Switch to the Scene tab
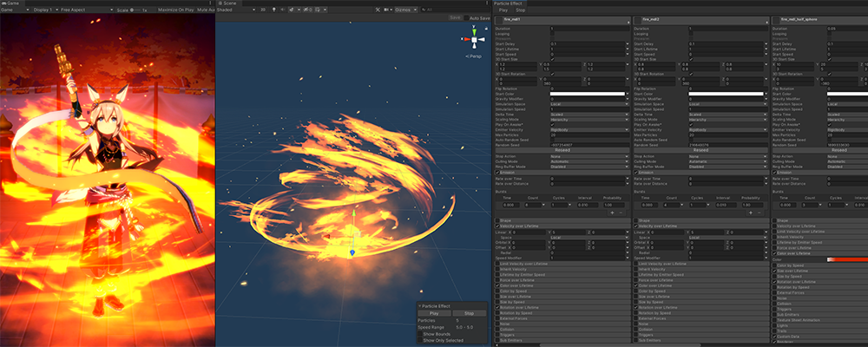 point(229,3)
